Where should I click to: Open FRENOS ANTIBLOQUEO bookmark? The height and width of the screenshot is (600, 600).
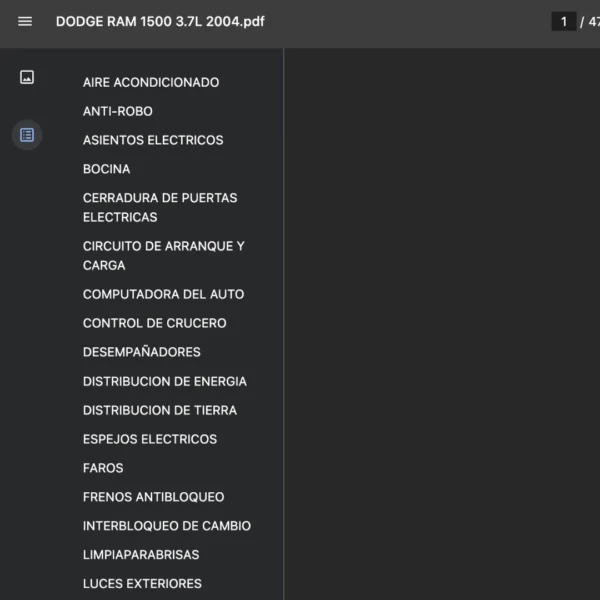point(154,497)
